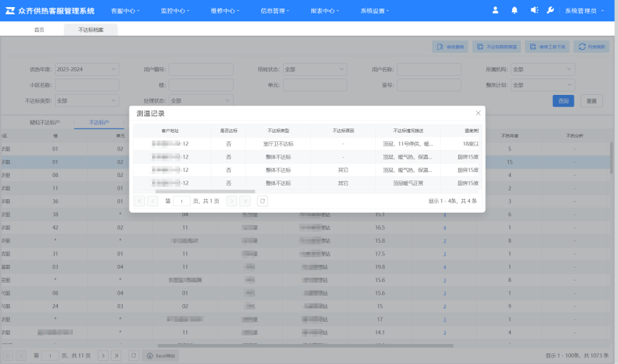Click the Excel导出 button
Image resolution: width=618 pixels, height=364 pixels.
click(x=161, y=355)
